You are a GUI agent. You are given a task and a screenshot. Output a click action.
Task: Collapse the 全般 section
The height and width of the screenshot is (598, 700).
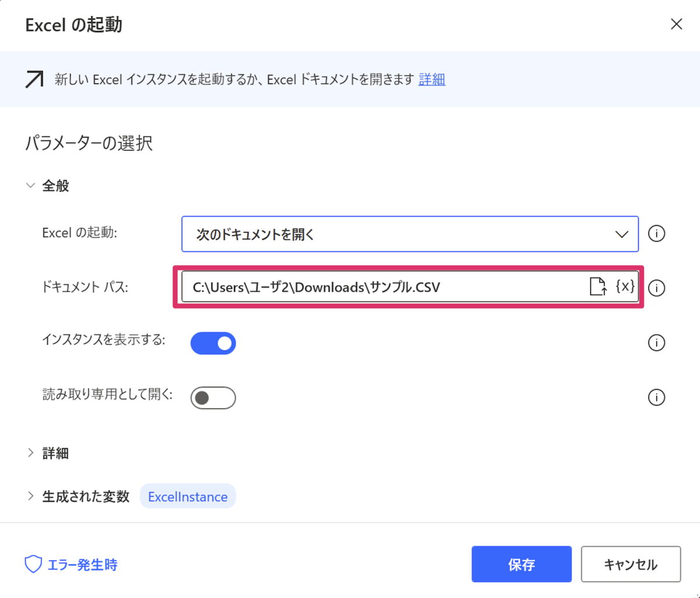coord(31,186)
